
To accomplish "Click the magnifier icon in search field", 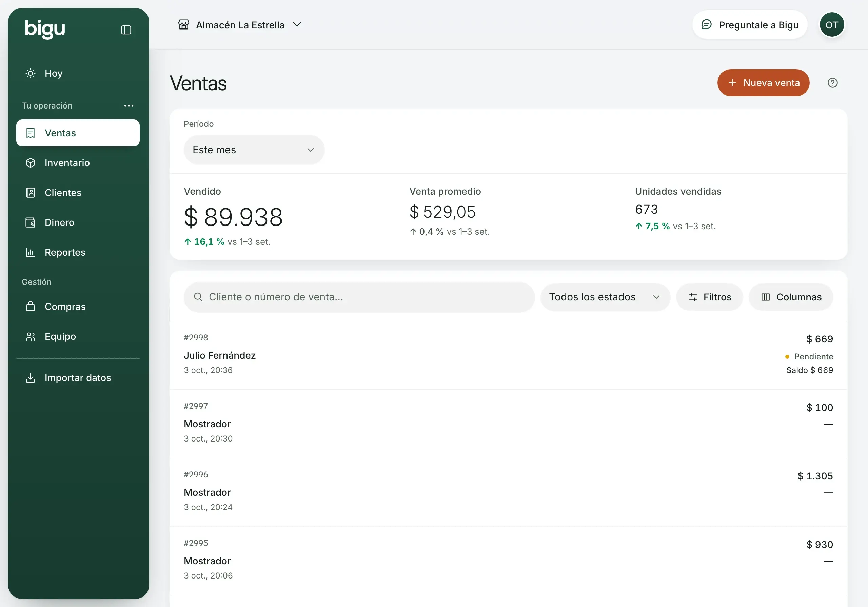I will click(x=198, y=297).
